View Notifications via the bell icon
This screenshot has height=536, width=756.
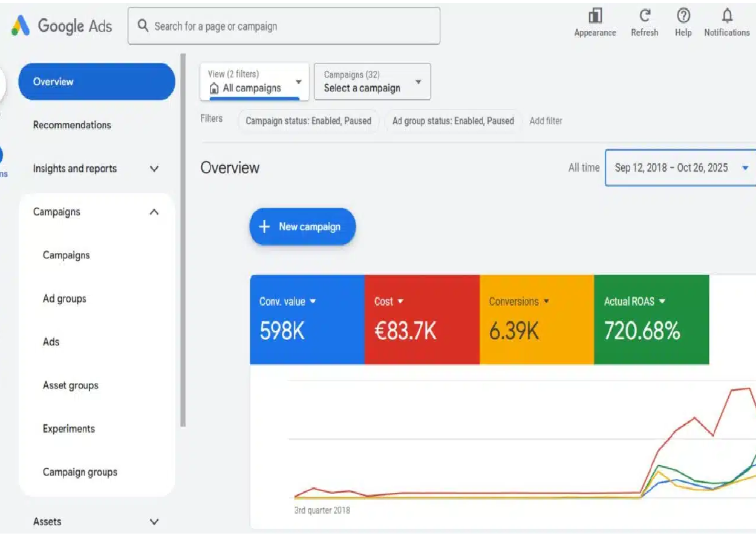point(726,21)
